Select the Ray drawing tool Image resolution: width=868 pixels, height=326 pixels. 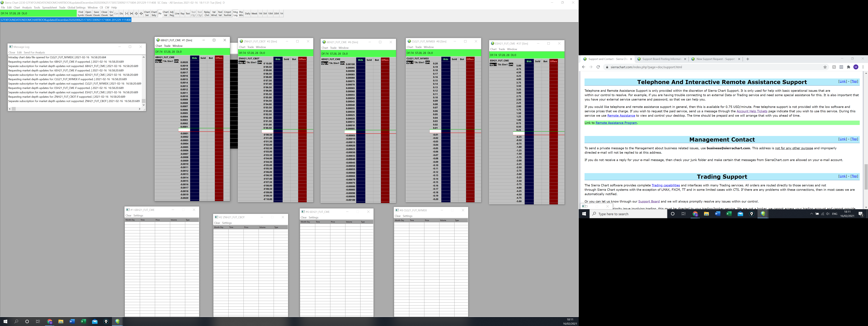(182, 13)
